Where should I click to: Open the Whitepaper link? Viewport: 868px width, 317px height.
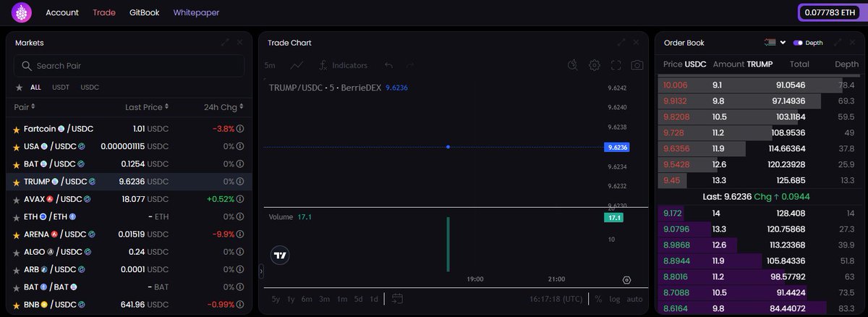pyautogui.click(x=196, y=12)
